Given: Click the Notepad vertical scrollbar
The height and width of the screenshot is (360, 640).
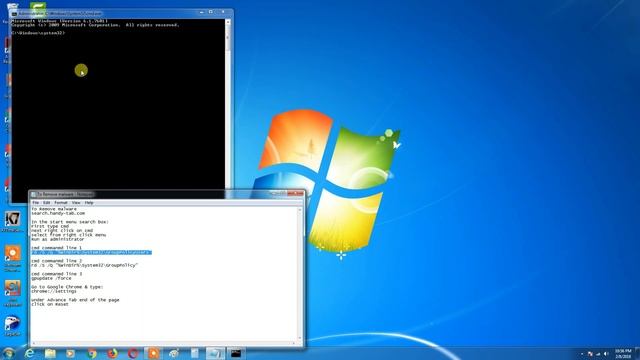Looking at the screenshot, I should [x=300, y=274].
